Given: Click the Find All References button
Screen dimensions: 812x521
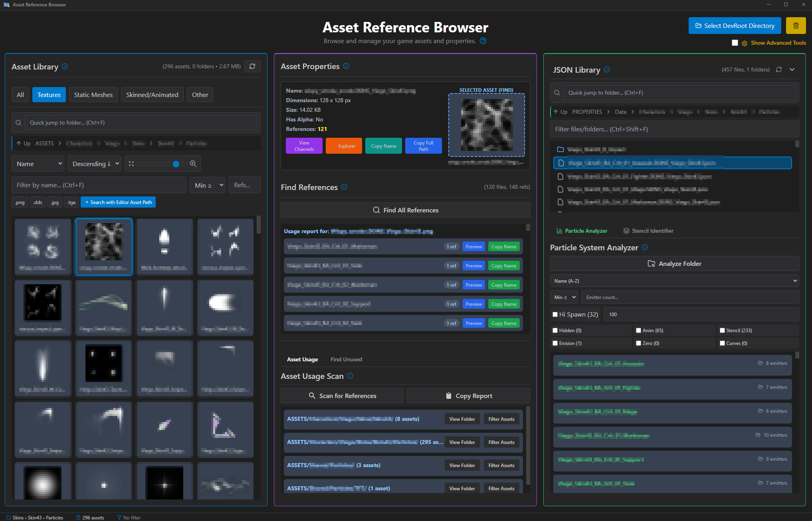Looking at the screenshot, I should (x=405, y=210).
